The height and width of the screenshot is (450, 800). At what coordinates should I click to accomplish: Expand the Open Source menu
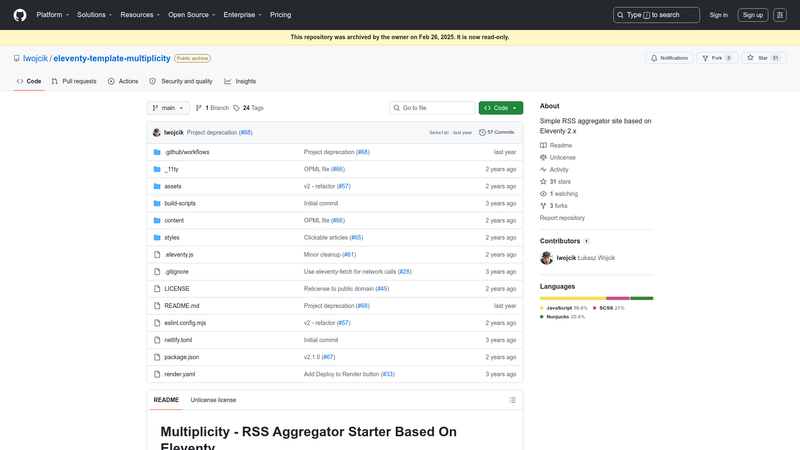pos(192,15)
